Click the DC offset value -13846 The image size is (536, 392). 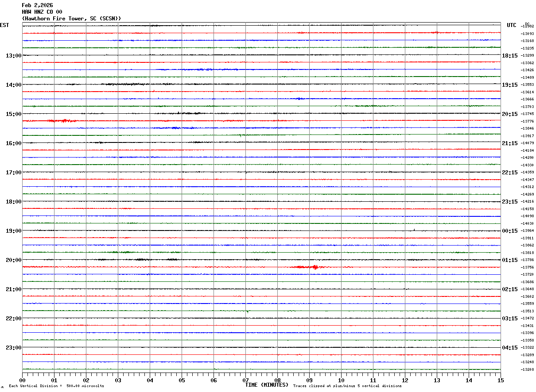528,128
